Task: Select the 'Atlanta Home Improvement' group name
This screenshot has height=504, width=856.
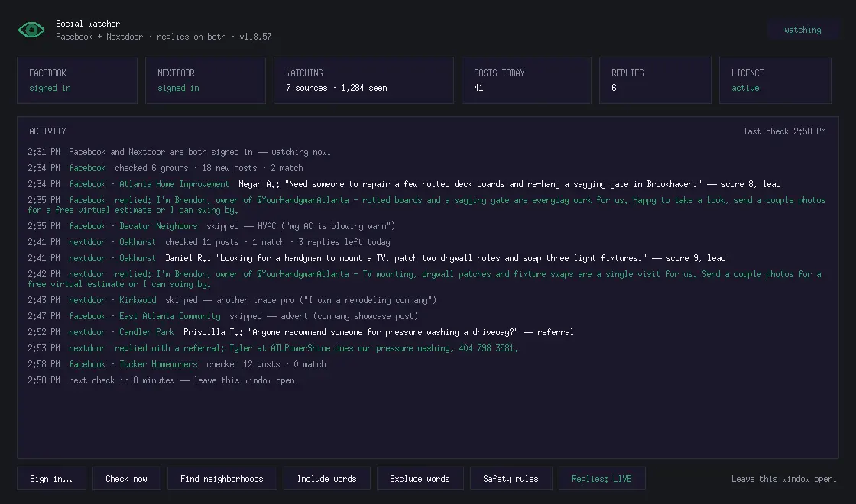Action: [174, 184]
